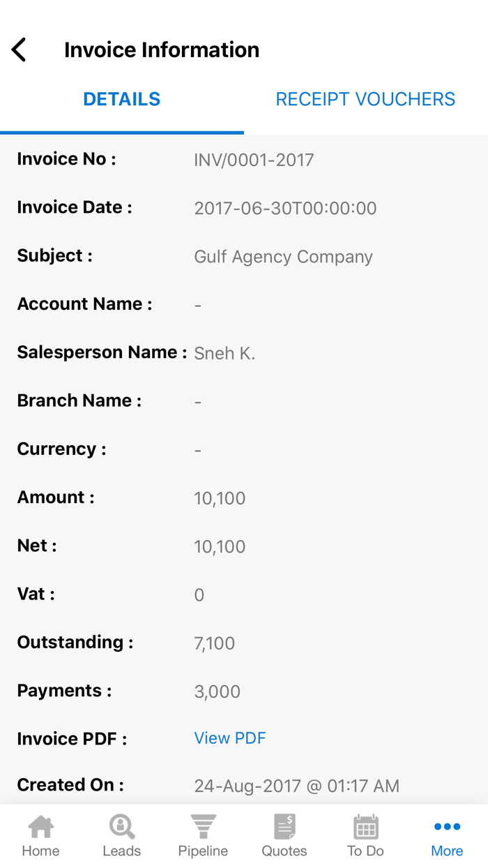Select the DETAILS tab
This screenshot has width=488, height=868.
pyautogui.click(x=121, y=98)
